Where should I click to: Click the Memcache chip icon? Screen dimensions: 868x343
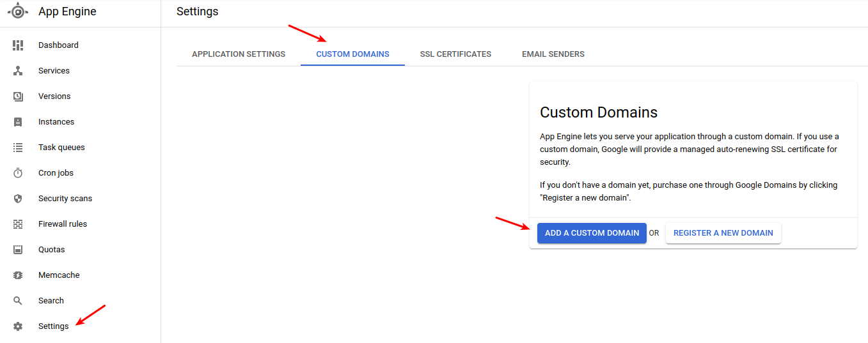tap(18, 275)
